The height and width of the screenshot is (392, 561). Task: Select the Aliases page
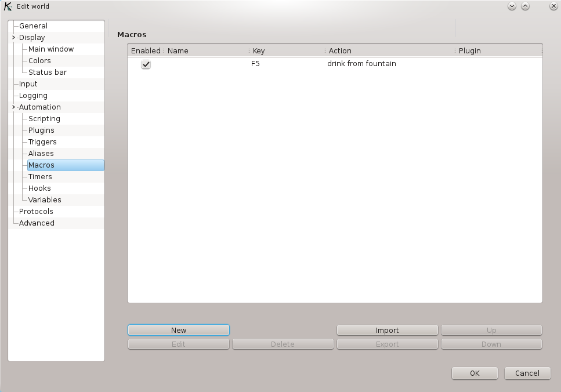point(39,153)
